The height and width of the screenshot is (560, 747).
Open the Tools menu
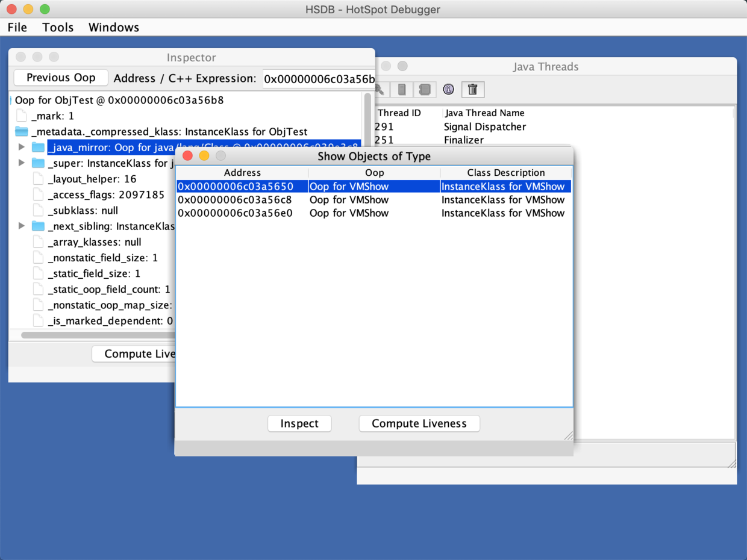tap(58, 28)
